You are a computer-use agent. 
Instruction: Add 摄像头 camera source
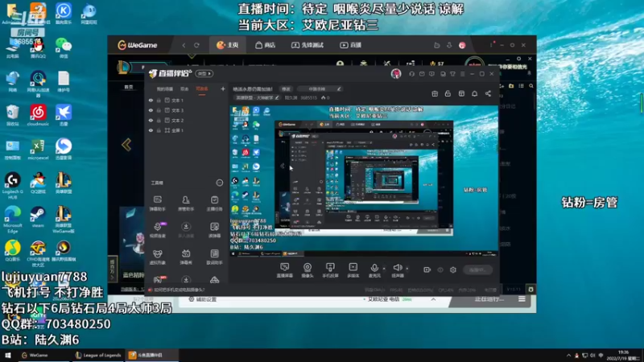[x=308, y=270]
